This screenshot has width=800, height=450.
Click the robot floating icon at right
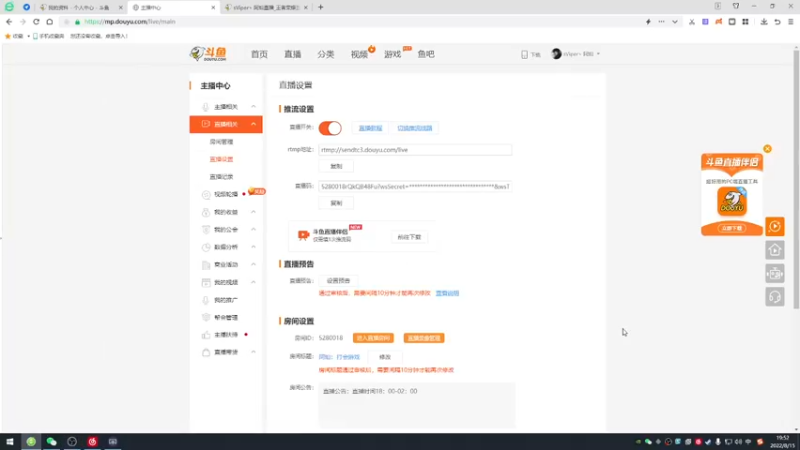[x=774, y=273]
